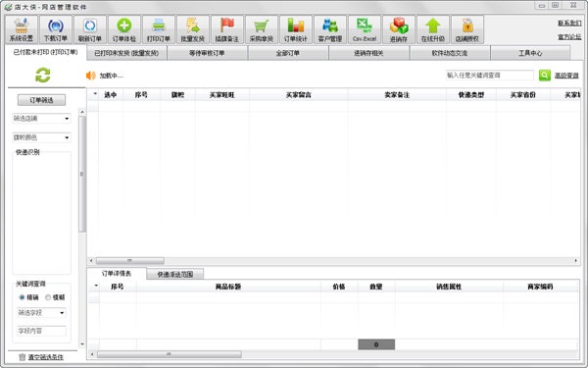Launch 批量发货 batch shipping icon
The image size is (588, 368).
[193, 29]
